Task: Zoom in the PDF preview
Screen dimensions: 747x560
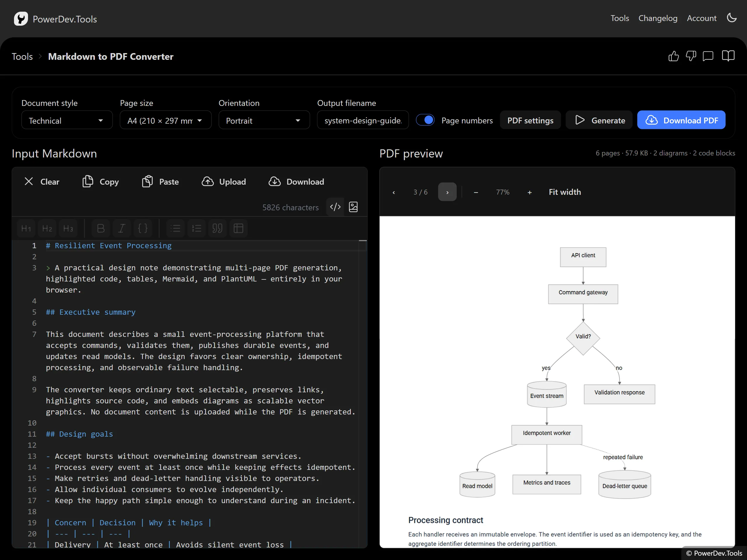Action: tap(530, 192)
